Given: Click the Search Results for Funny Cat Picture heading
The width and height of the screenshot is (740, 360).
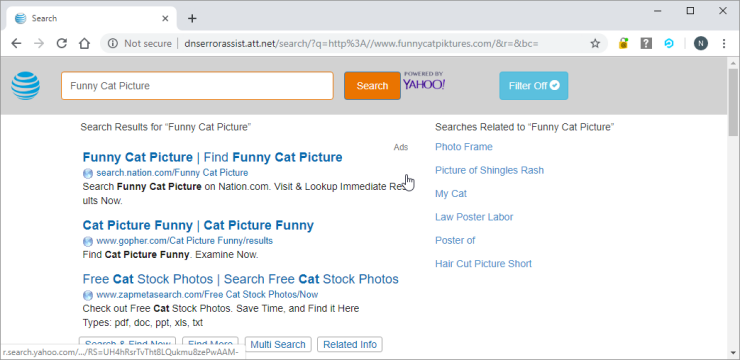Looking at the screenshot, I should (x=166, y=127).
